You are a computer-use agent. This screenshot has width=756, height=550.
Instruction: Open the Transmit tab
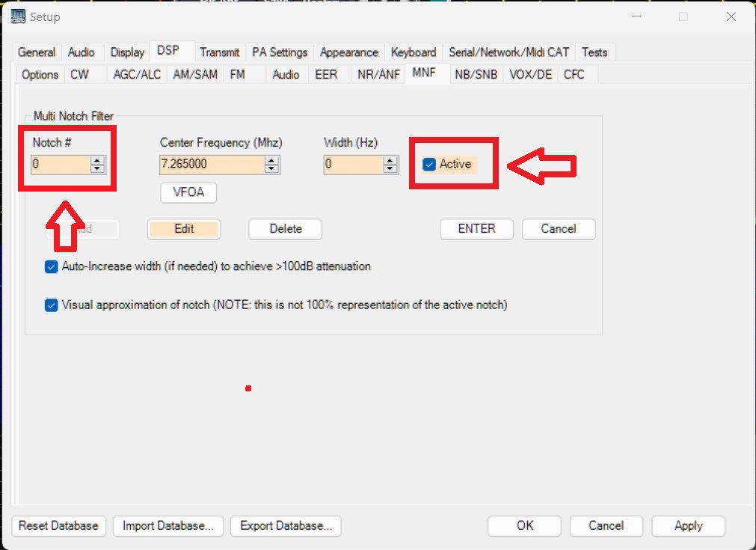(219, 52)
